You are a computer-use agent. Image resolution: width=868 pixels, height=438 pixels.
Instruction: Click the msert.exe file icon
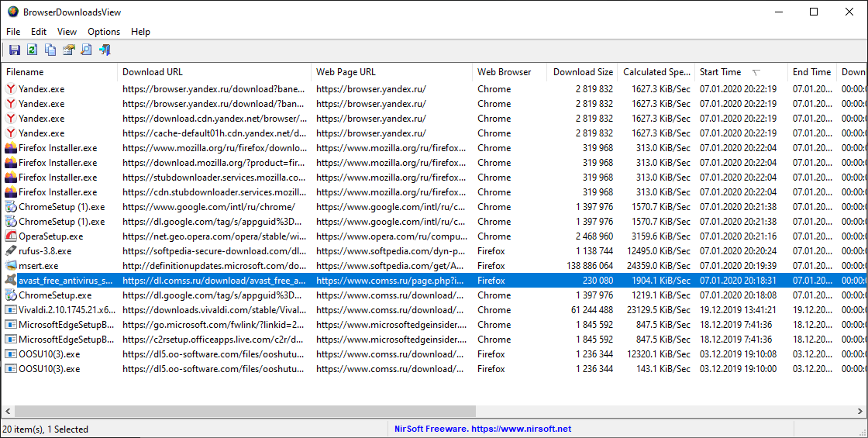(11, 266)
